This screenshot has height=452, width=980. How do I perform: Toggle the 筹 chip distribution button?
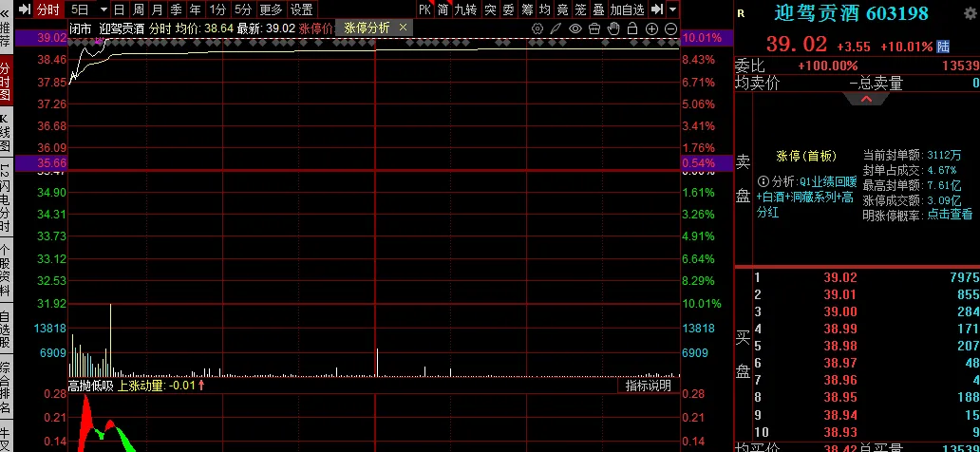point(527,9)
